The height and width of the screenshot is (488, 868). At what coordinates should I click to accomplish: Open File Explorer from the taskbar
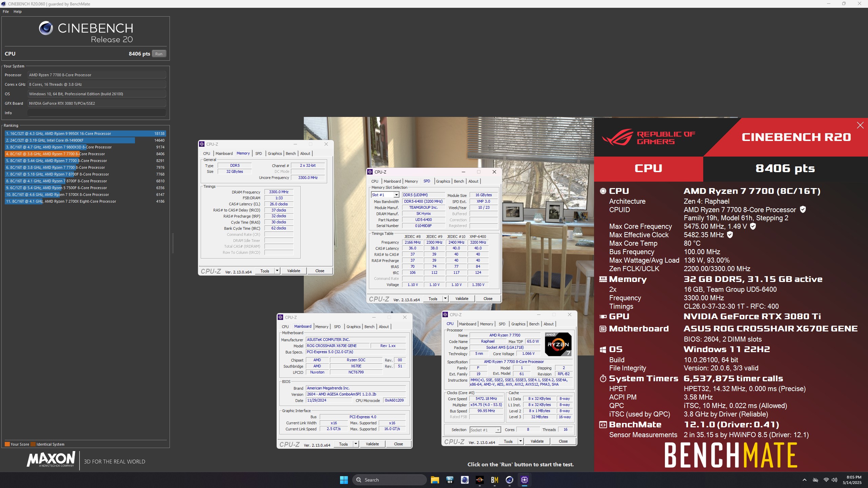coord(435,480)
